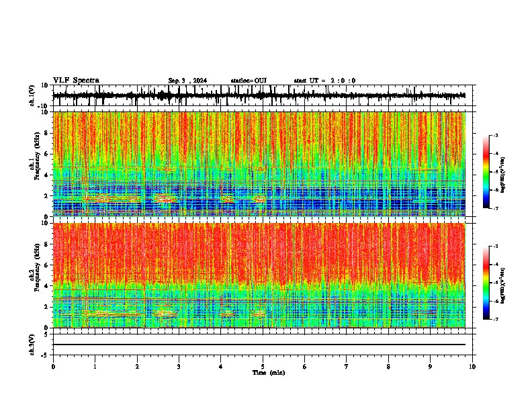This screenshot has height=411, width=532.
Task: Click the "VLF Spectra" plot title
Action: [76, 81]
